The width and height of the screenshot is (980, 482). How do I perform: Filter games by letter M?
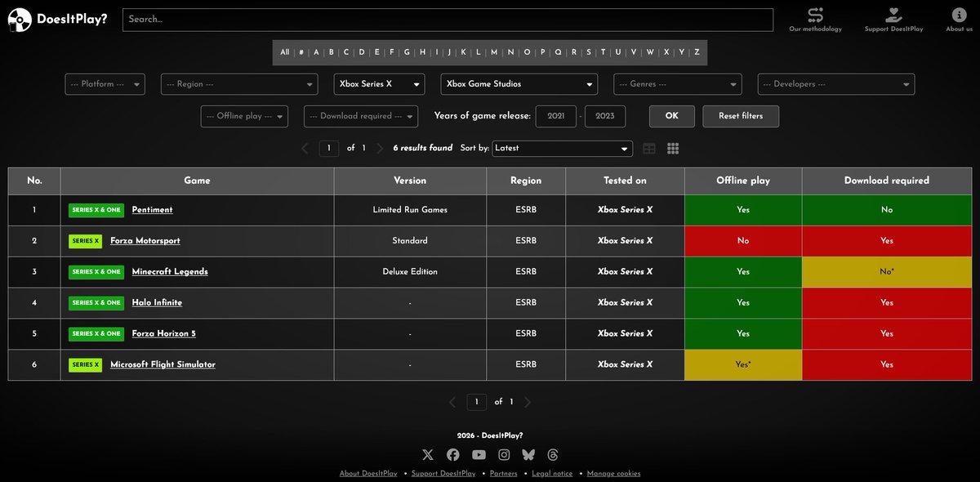pos(494,52)
